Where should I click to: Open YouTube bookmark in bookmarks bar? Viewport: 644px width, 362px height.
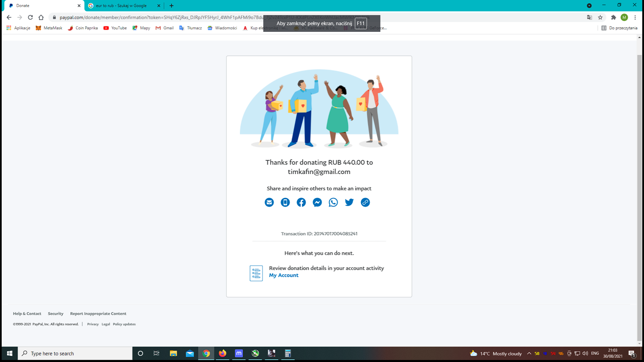point(115,28)
